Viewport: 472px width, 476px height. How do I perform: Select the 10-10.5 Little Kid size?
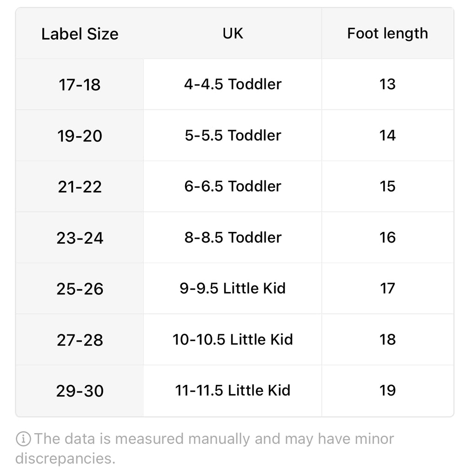(x=233, y=339)
